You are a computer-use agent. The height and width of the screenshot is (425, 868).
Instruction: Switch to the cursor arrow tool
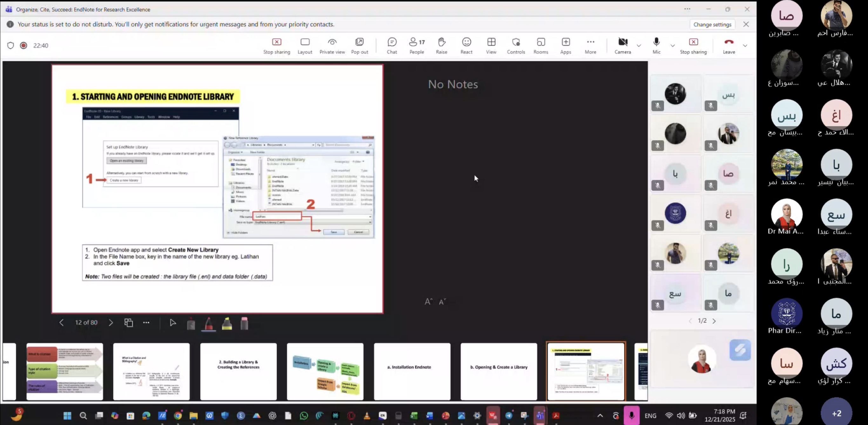pos(173,323)
